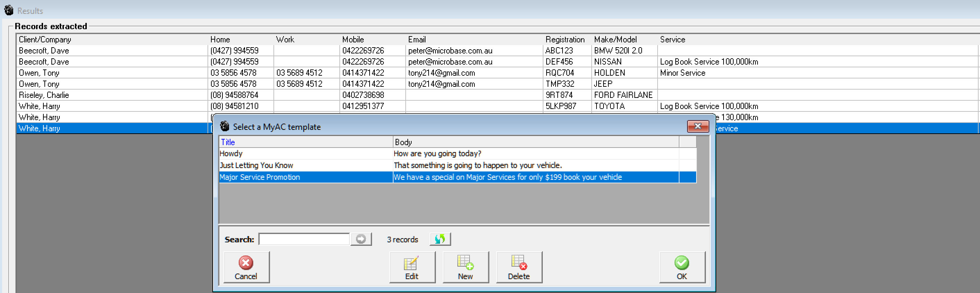The image size is (980, 293).
Task: Click the Registration column header
Action: pos(567,39)
